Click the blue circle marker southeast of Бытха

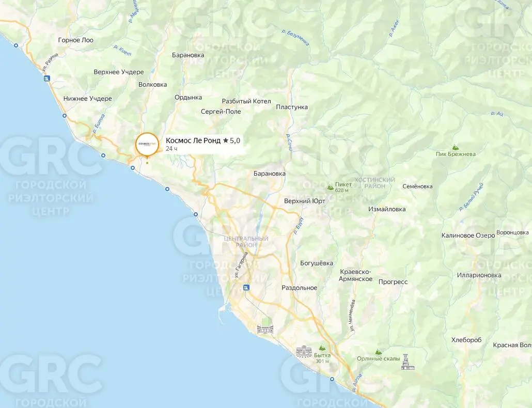(x=332, y=379)
